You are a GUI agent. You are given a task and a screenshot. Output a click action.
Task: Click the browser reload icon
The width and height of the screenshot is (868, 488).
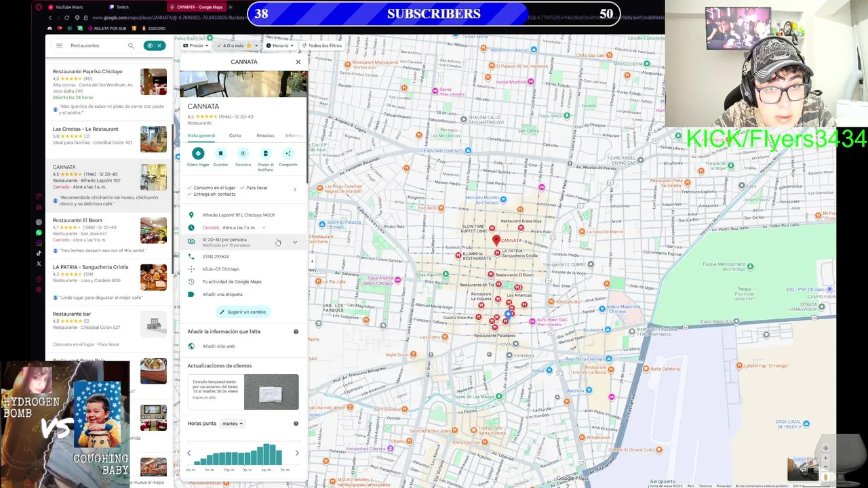pyautogui.click(x=66, y=17)
